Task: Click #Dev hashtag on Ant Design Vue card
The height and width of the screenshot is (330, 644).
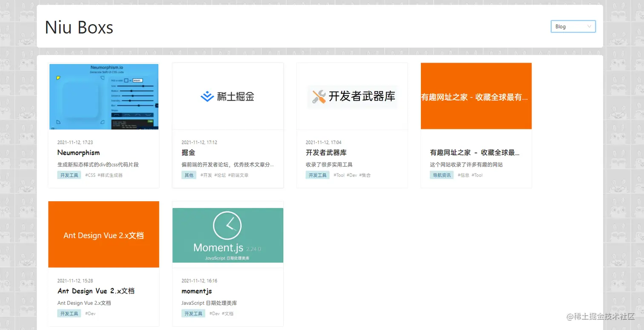Action: 90,314
